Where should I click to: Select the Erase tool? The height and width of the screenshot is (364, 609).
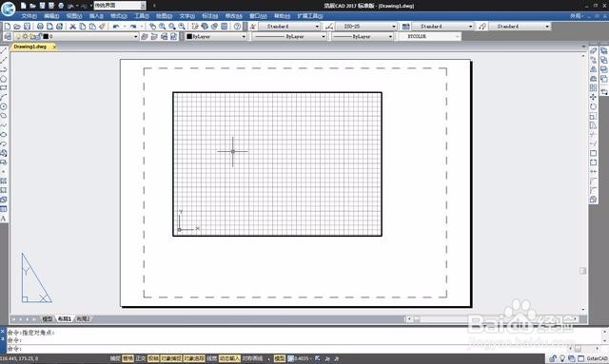tap(593, 50)
